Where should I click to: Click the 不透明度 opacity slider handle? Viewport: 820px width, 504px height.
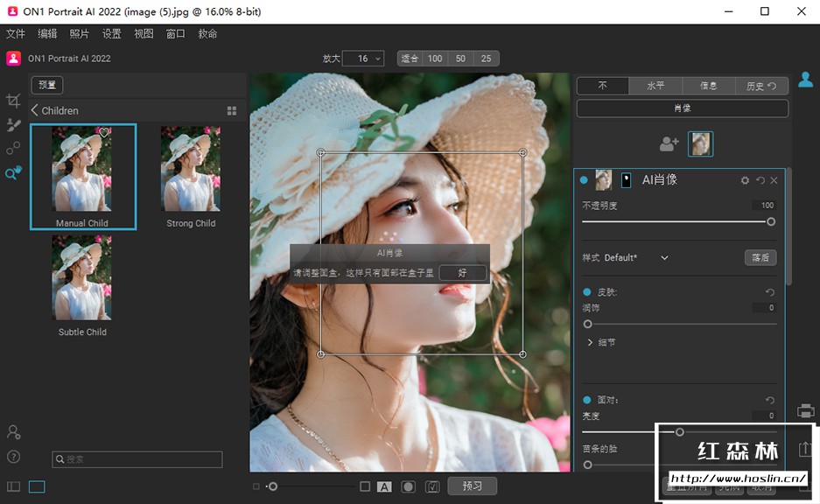(x=771, y=221)
